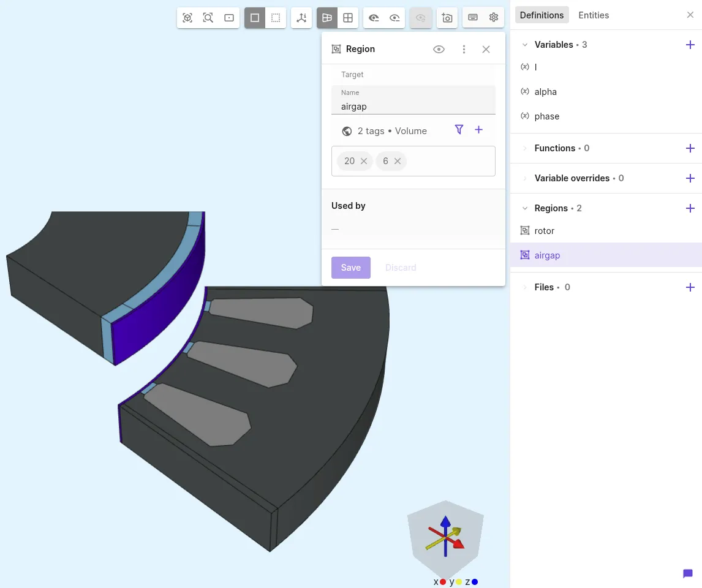Image resolution: width=702 pixels, height=588 pixels.
Task: Enable solid box selection mode
Action: click(255, 18)
